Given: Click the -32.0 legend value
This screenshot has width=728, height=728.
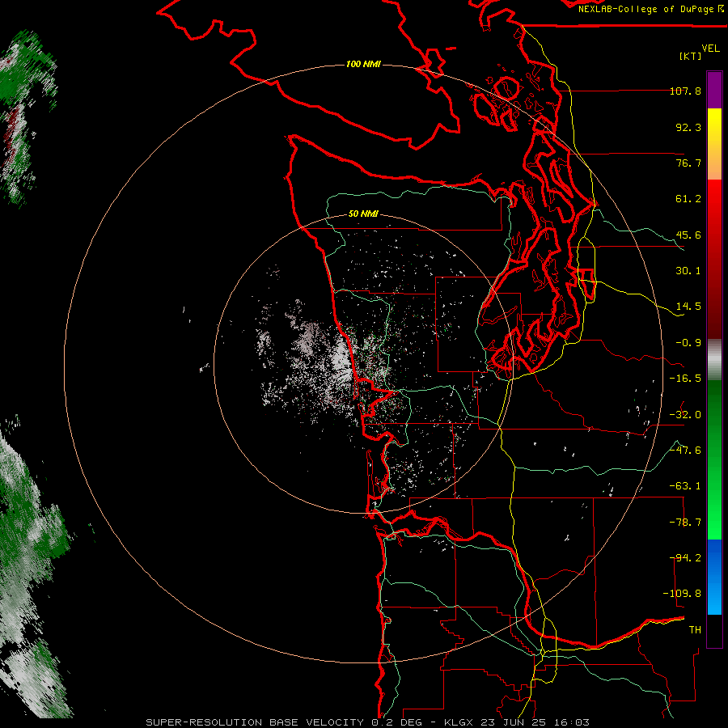Looking at the screenshot, I should tap(685, 415).
